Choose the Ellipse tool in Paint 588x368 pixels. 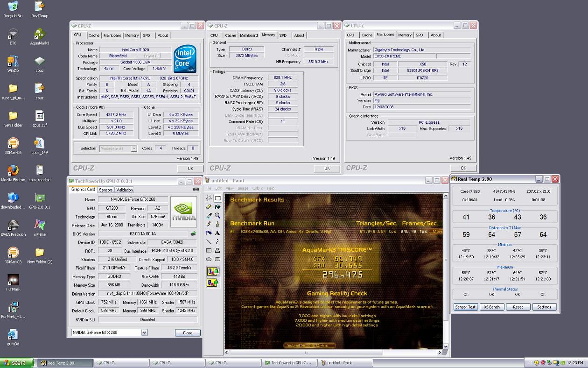(209, 259)
